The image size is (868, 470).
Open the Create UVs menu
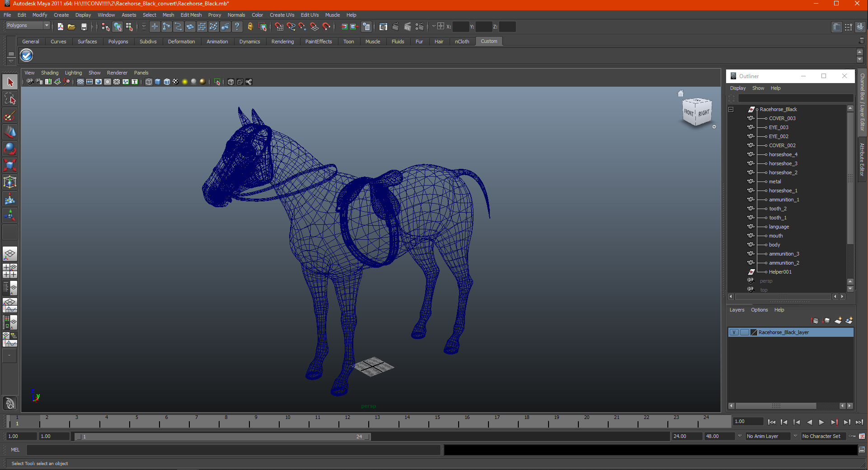[282, 15]
